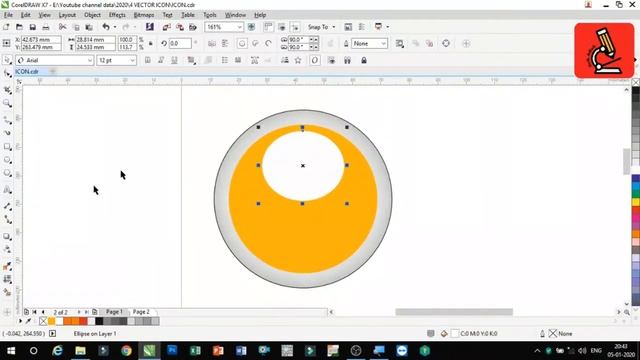Viewport: 640px width, 360px height.
Task: Click the Undo arrow
Action: [x=106, y=27]
